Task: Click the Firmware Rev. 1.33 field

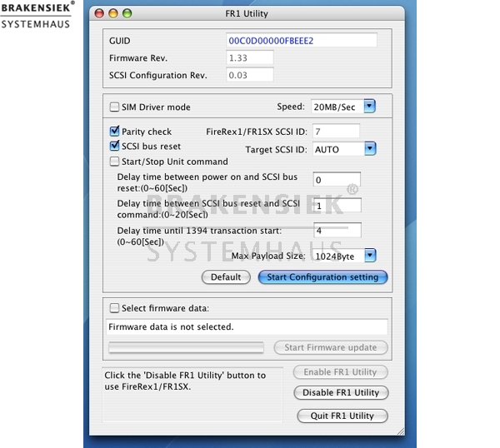Action: [250, 57]
